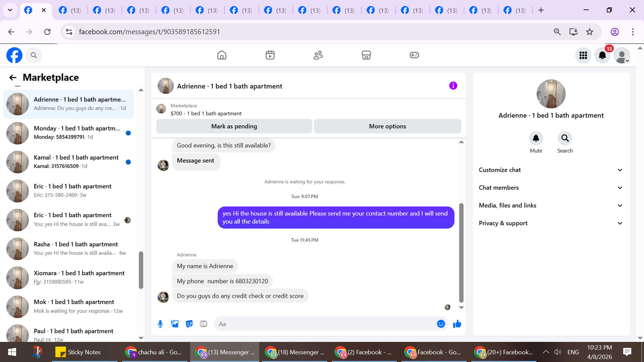Click Mark as pending button

(x=234, y=126)
